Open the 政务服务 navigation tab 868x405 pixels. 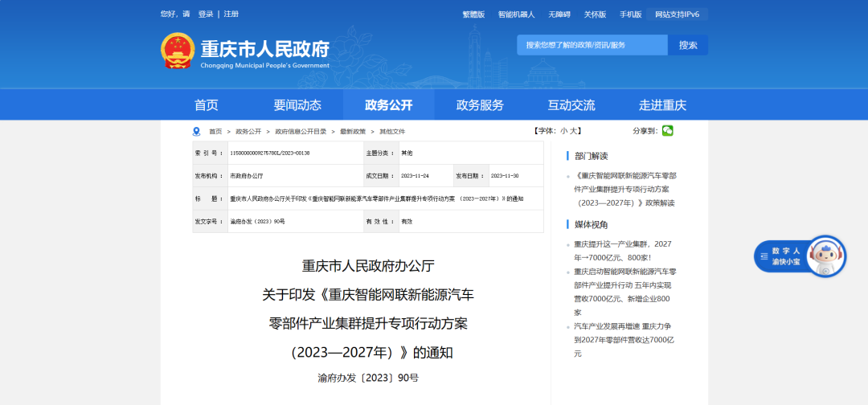[x=480, y=104]
